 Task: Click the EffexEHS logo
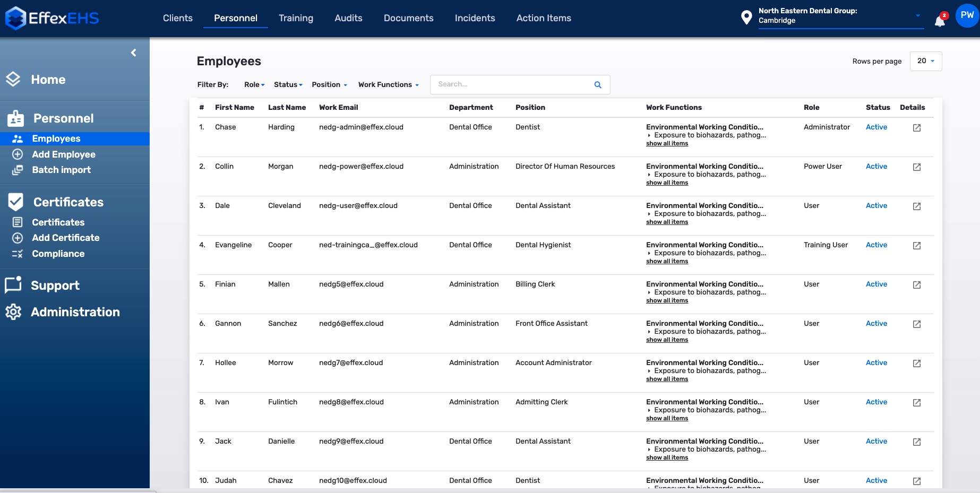52,18
